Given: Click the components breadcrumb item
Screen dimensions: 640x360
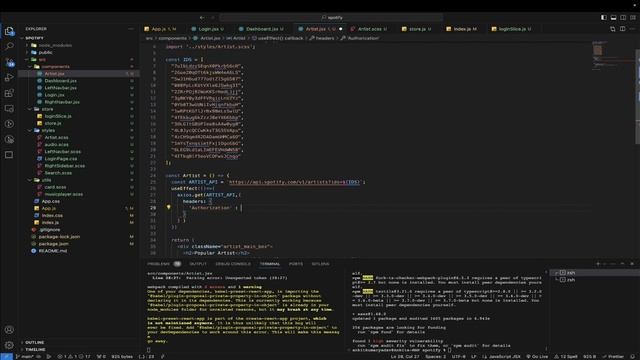Looking at the screenshot, I should (172, 38).
